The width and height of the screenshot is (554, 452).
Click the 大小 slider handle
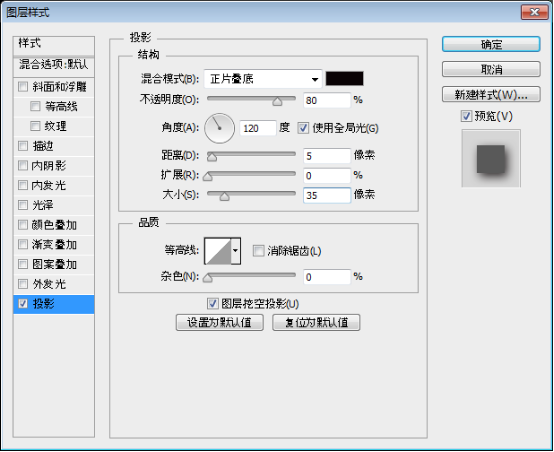pos(224,196)
